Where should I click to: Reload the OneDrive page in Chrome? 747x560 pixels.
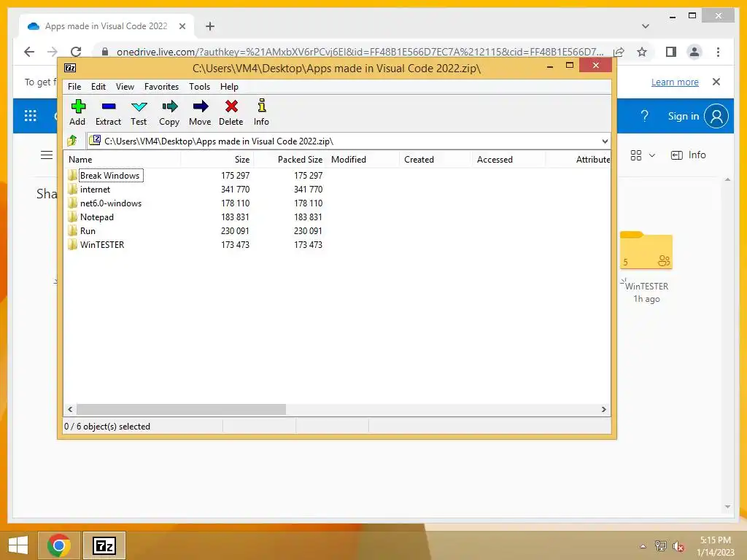[x=76, y=52]
